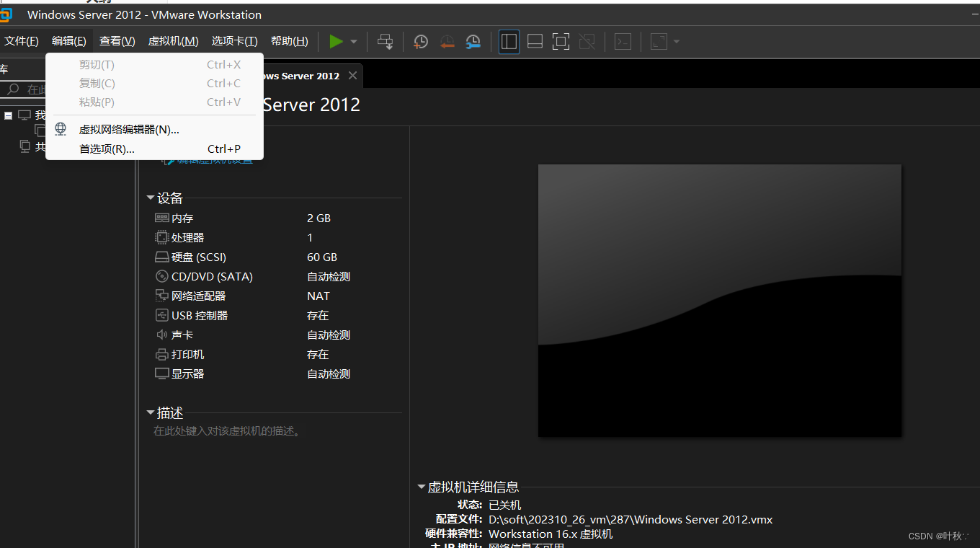This screenshot has width=980, height=548.
Task: Click the Workstation 16.x 虚拟机 compatibility text
Action: pos(551,534)
